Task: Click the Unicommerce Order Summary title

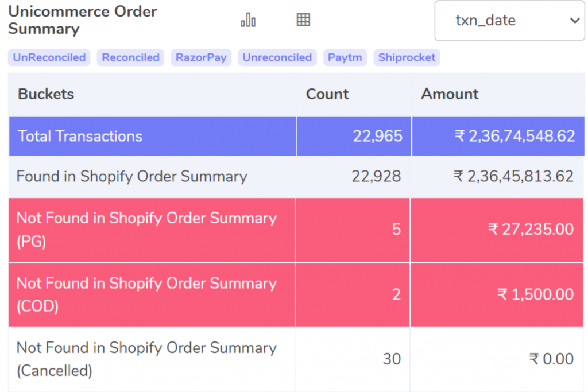Action: [x=83, y=20]
